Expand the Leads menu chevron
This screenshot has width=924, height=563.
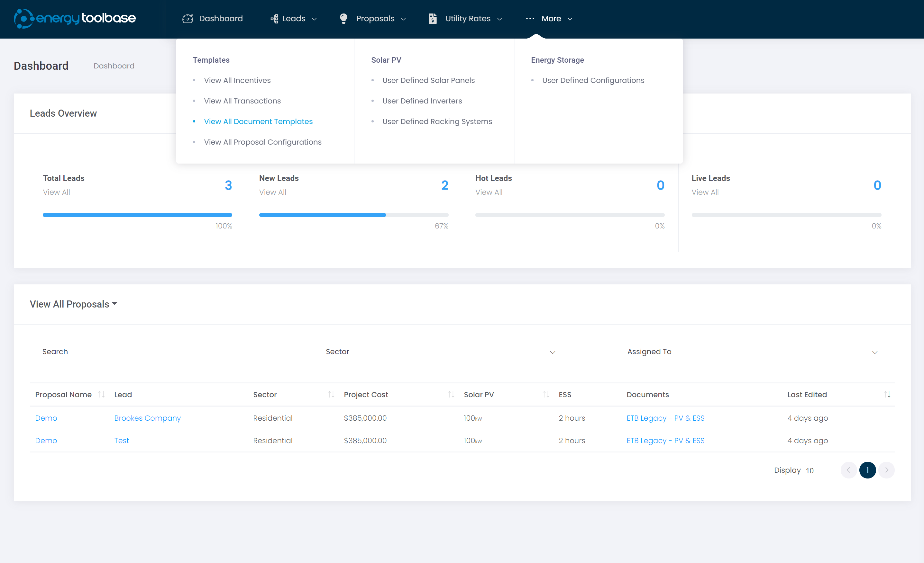tap(314, 19)
